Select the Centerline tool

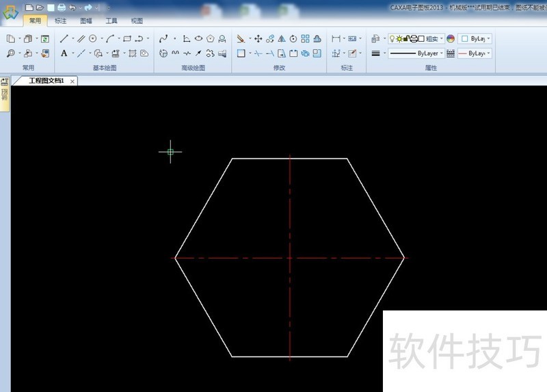[81, 53]
